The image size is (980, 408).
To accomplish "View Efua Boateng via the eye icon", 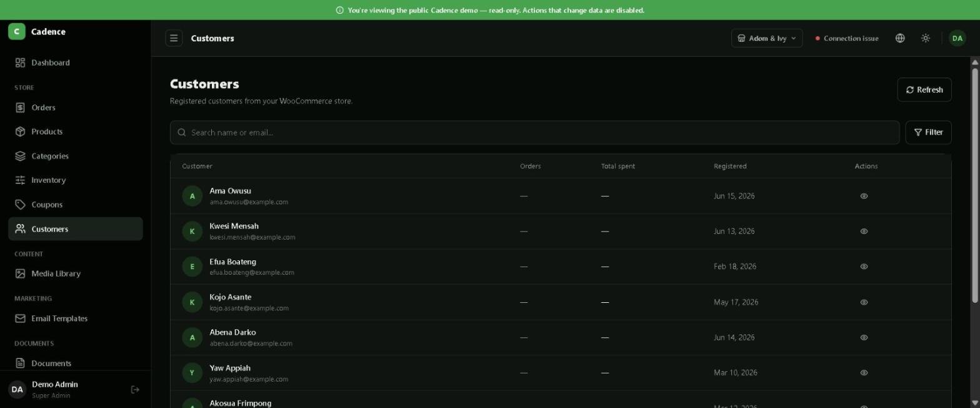I will (864, 267).
